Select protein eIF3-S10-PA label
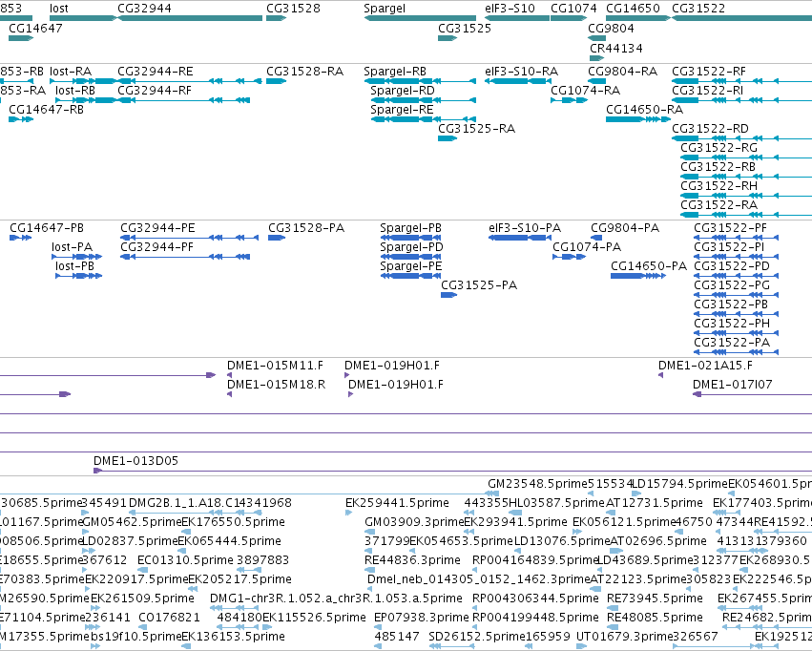Screen dimensions: 812x651 (525, 228)
